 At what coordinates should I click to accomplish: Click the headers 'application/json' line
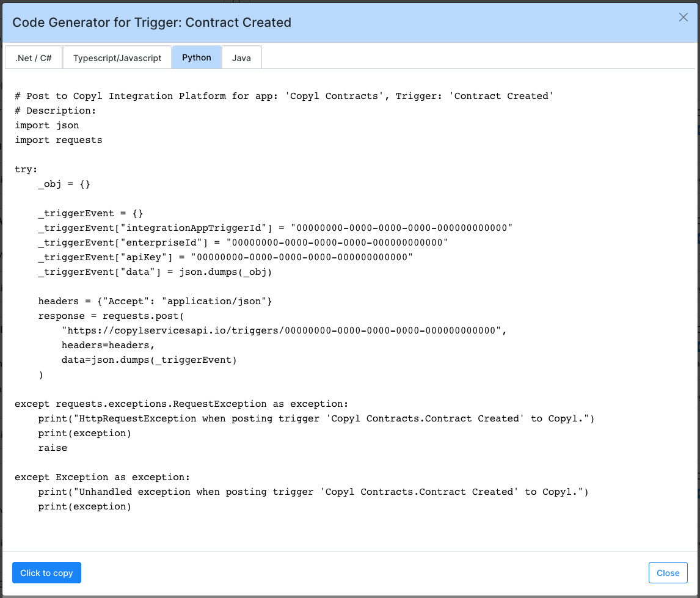click(x=155, y=301)
